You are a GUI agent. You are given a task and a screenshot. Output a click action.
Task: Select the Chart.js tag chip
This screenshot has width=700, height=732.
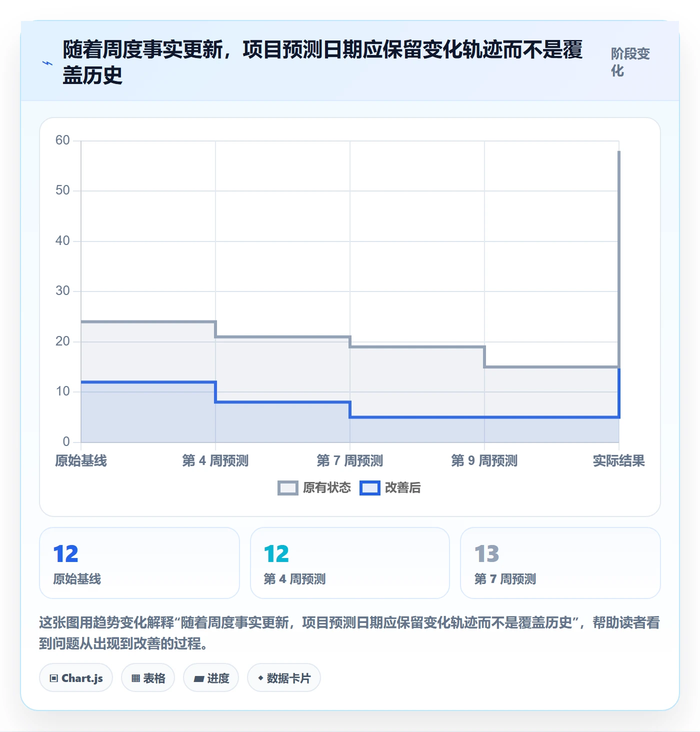[x=76, y=678]
